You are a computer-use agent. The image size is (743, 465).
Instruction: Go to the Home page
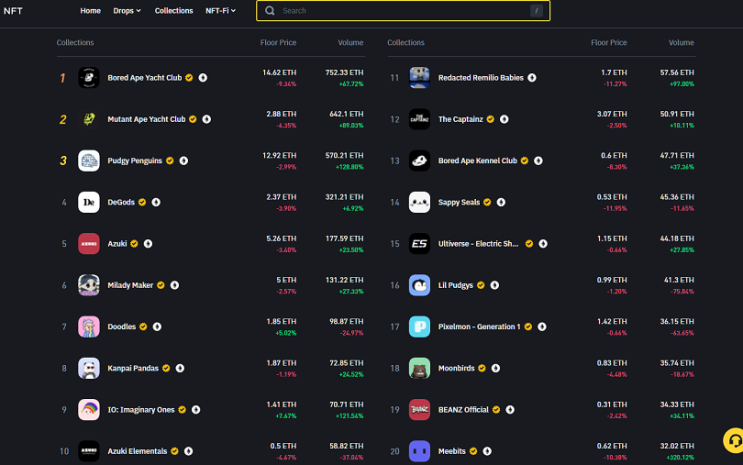coord(90,10)
